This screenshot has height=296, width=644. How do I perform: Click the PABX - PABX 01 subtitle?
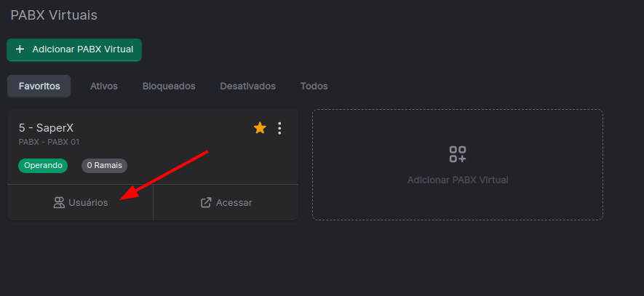tap(49, 142)
